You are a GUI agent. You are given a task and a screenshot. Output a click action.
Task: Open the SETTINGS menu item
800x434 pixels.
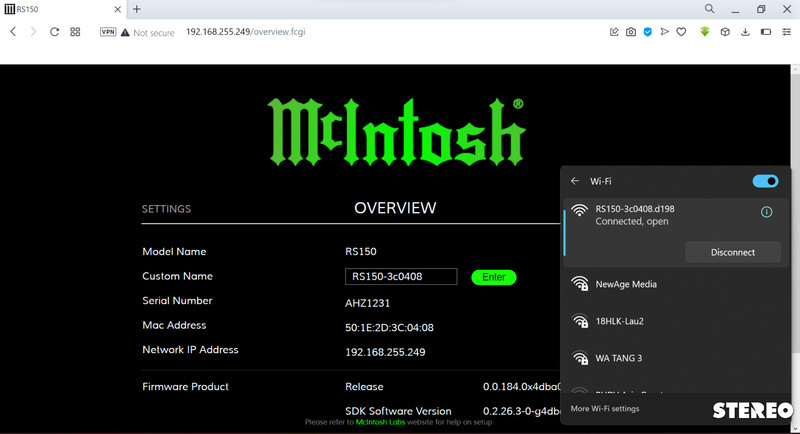coord(166,209)
